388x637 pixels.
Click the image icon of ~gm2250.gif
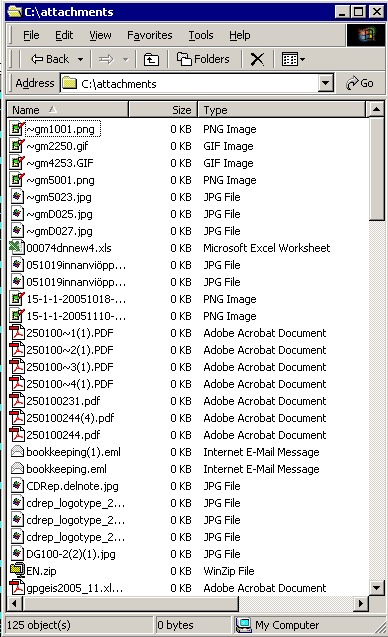pos(17,146)
